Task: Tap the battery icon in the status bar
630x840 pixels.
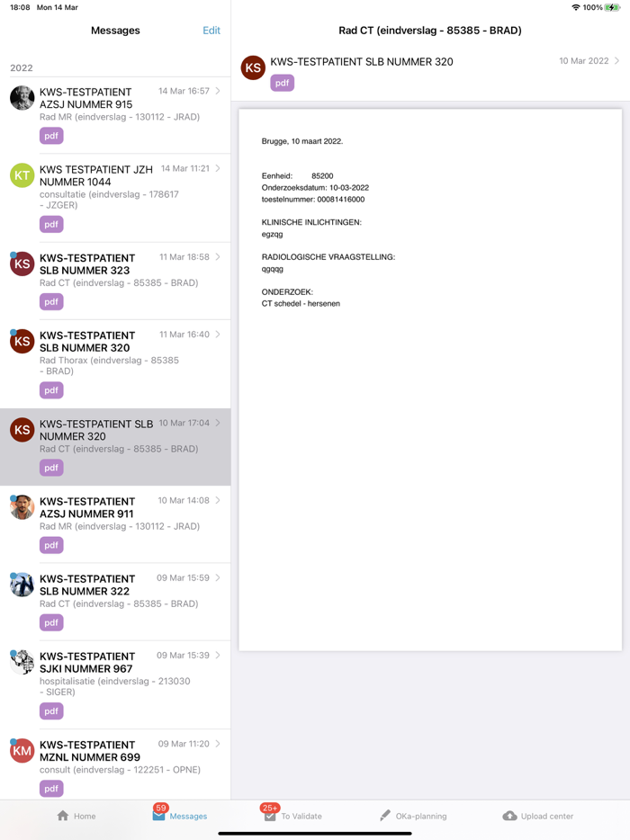Action: (x=612, y=7)
